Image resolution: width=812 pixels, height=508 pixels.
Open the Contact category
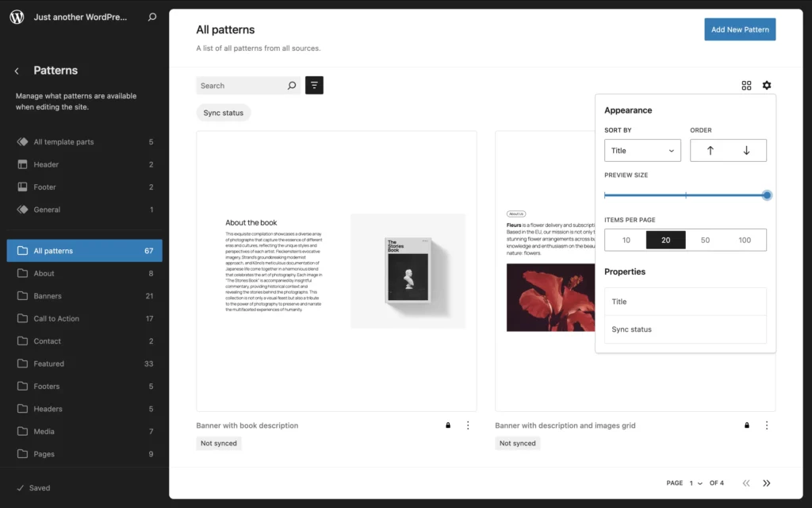84,341
